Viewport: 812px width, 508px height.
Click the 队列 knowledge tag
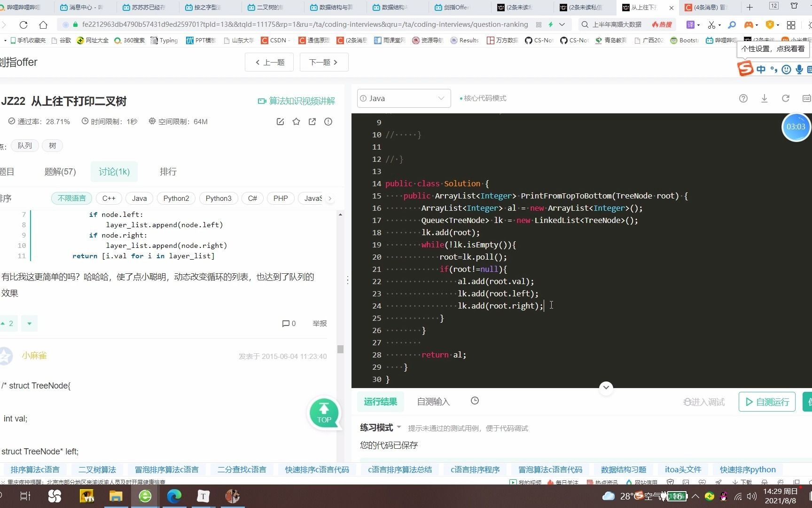pyautogui.click(x=25, y=145)
